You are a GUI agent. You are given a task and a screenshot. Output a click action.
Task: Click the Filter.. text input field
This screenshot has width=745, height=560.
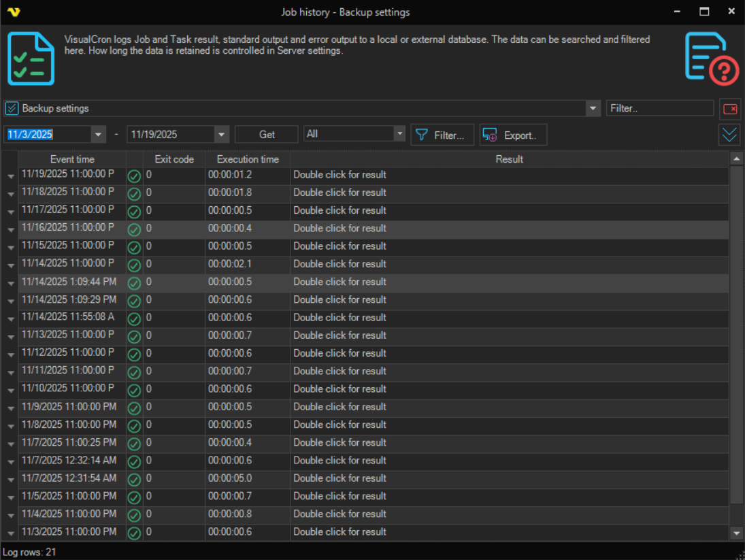point(659,108)
